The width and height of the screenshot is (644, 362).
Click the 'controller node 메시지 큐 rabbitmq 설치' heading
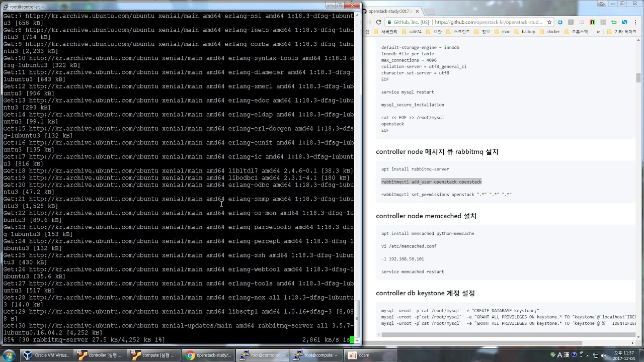point(437,152)
